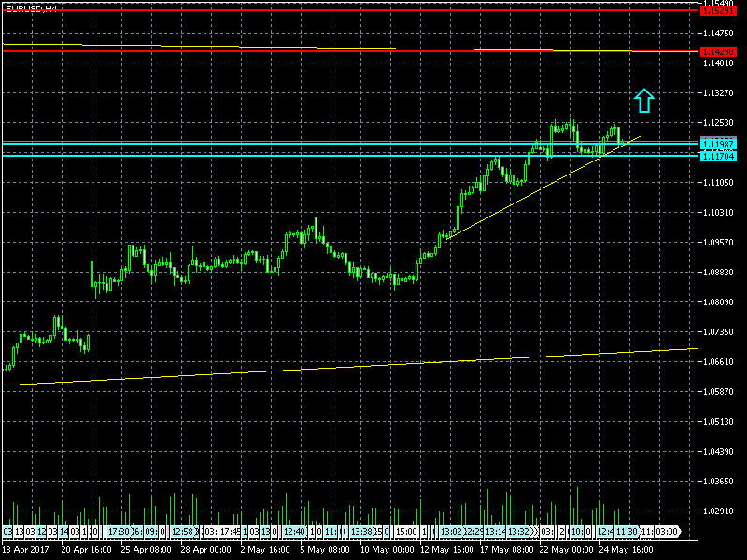Image resolution: width=747 pixels, height=560 pixels.
Task: Click the cyan 1.11987 price label
Action: pyautogui.click(x=718, y=145)
